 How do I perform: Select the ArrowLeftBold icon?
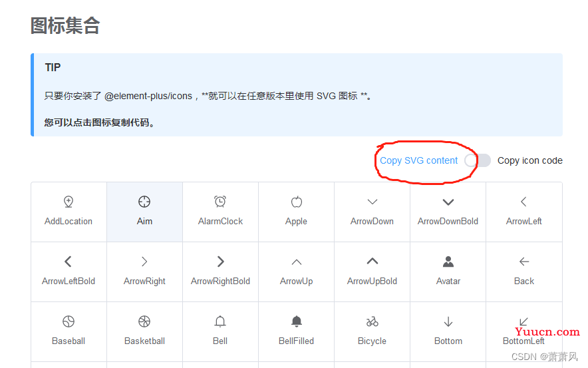68,262
